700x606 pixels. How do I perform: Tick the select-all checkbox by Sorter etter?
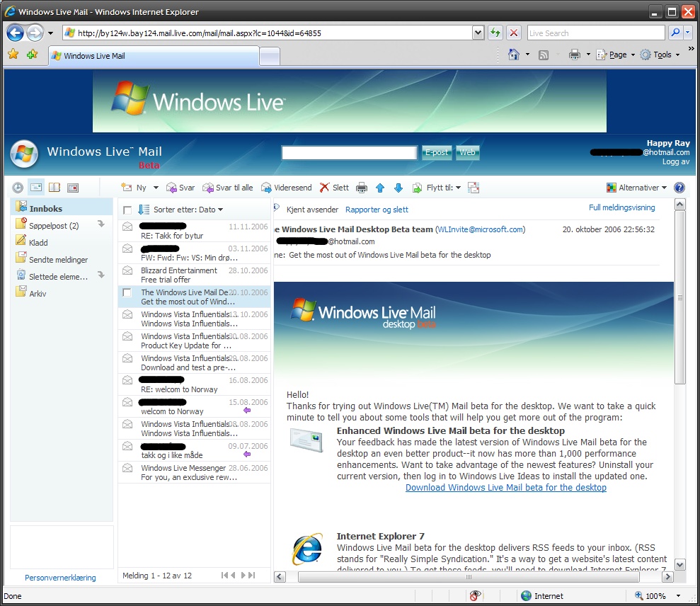point(127,210)
